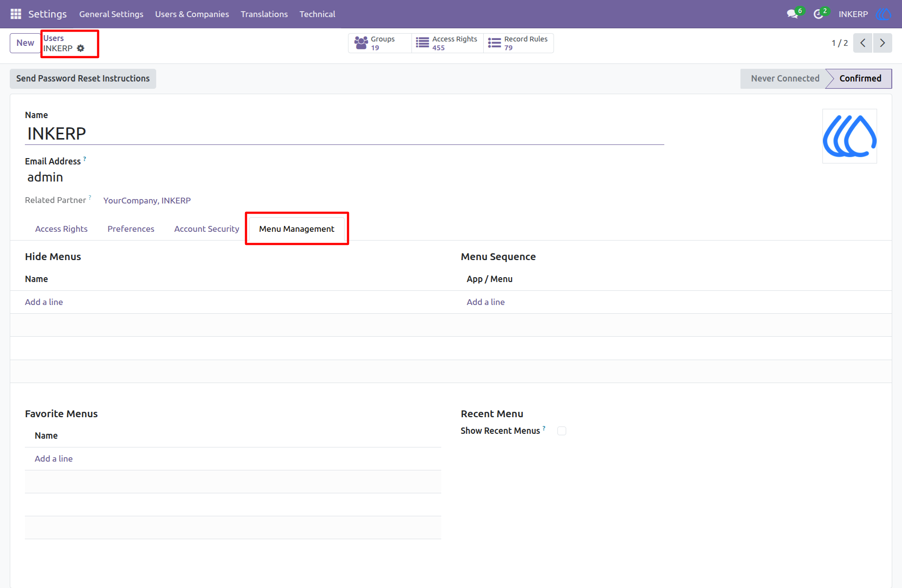
Task: Click the Favorite Menus Name column header
Action: pyautogui.click(x=46, y=436)
